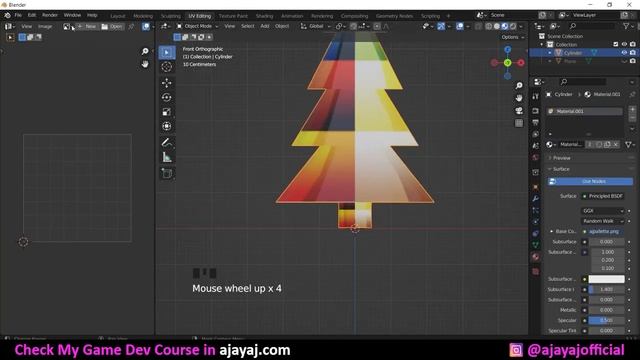Toggle viewport X-ray icon
Screen dimensions: 640x360
(x=478, y=26)
